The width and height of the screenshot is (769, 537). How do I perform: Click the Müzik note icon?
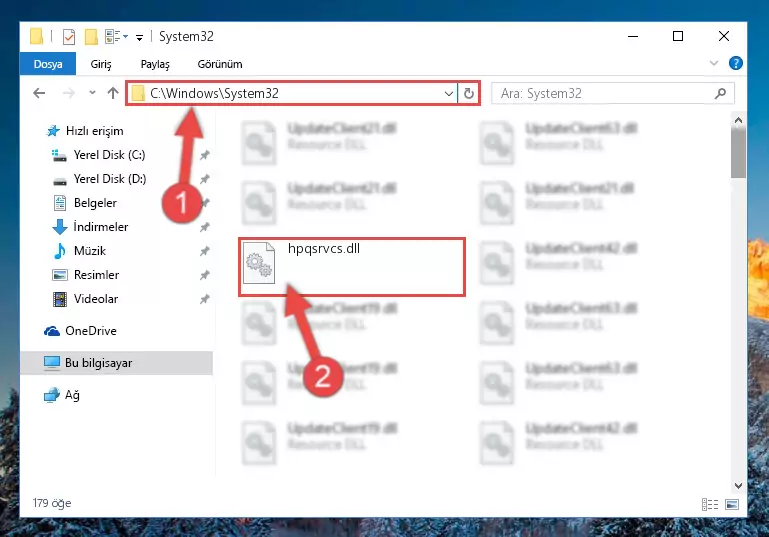click(60, 251)
